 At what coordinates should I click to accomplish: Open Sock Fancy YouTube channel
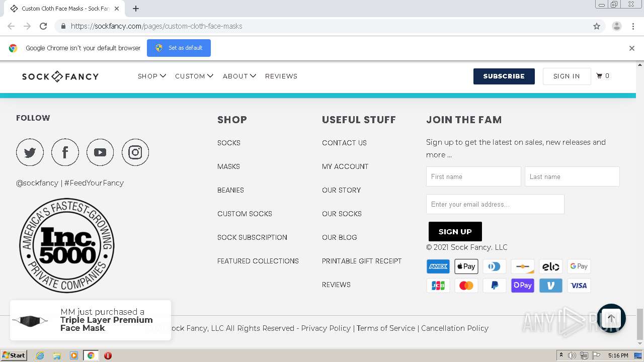click(100, 152)
